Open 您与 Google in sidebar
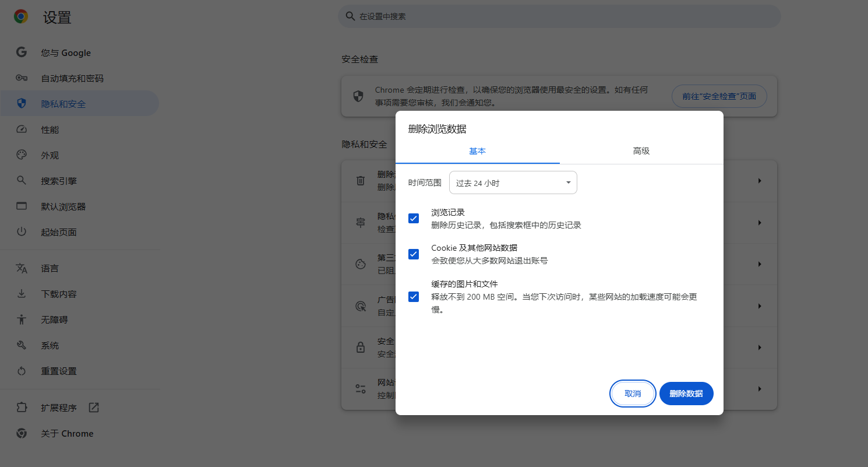 click(x=79, y=52)
